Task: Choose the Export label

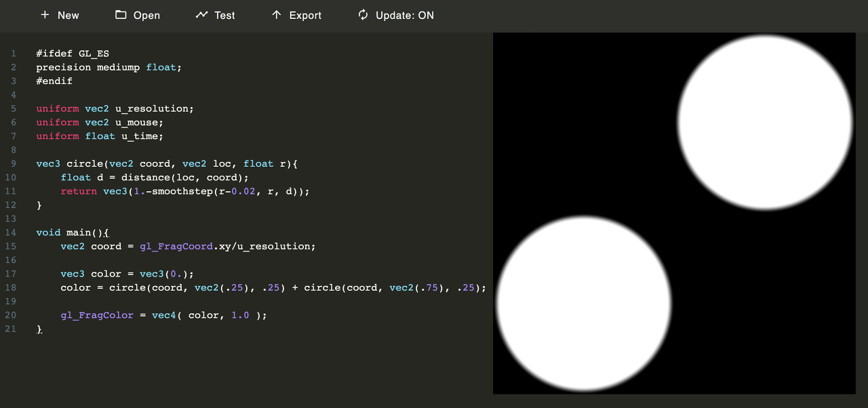Action: (x=305, y=15)
